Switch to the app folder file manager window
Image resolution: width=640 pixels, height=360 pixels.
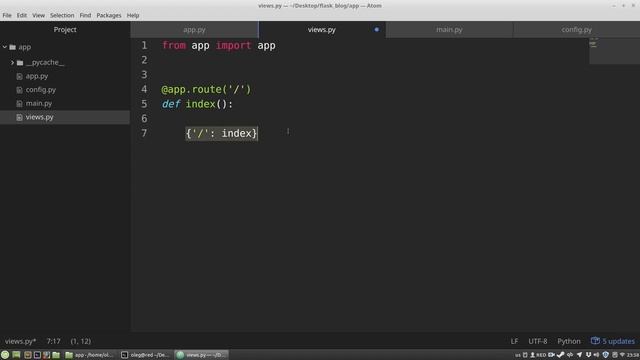[90, 355]
